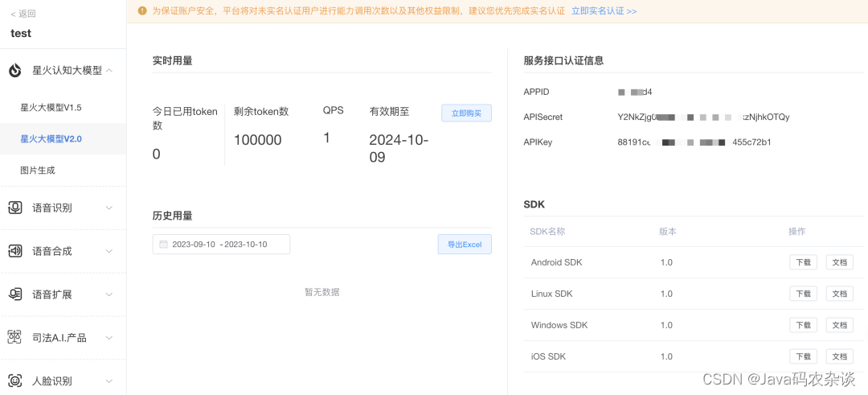Click the speech recognition microphone icon
Viewport: 868px width, 395px height.
click(15, 208)
